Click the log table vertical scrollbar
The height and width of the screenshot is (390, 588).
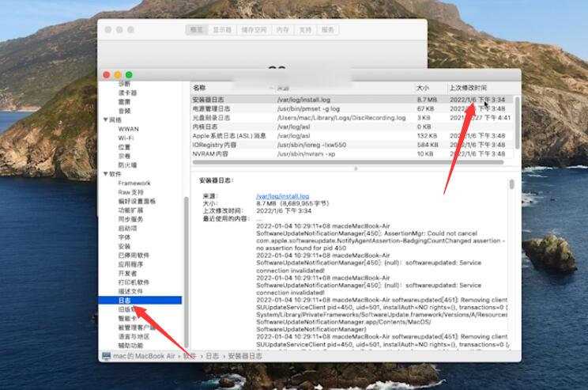pyautogui.click(x=518, y=122)
